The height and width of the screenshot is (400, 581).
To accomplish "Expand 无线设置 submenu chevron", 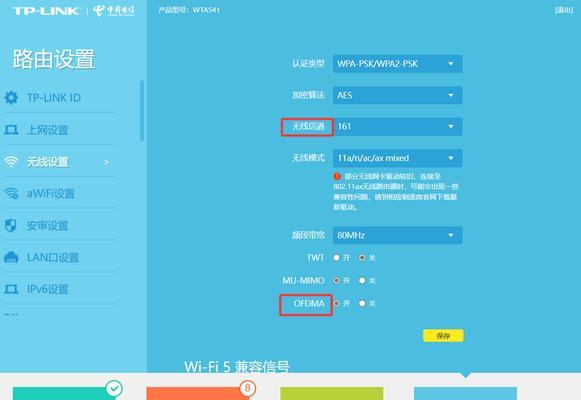I will tap(107, 162).
